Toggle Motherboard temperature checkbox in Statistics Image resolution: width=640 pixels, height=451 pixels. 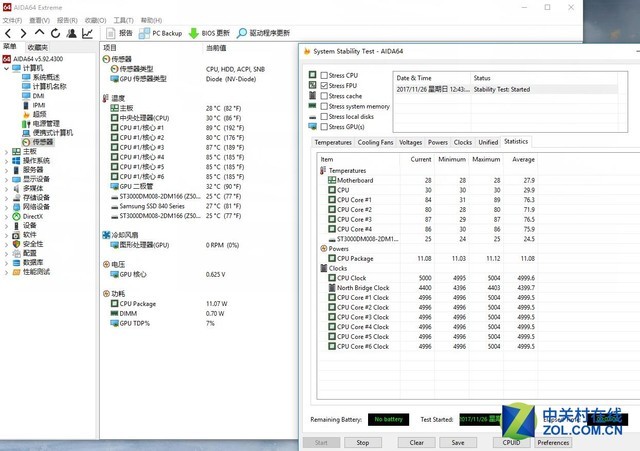coord(332,180)
